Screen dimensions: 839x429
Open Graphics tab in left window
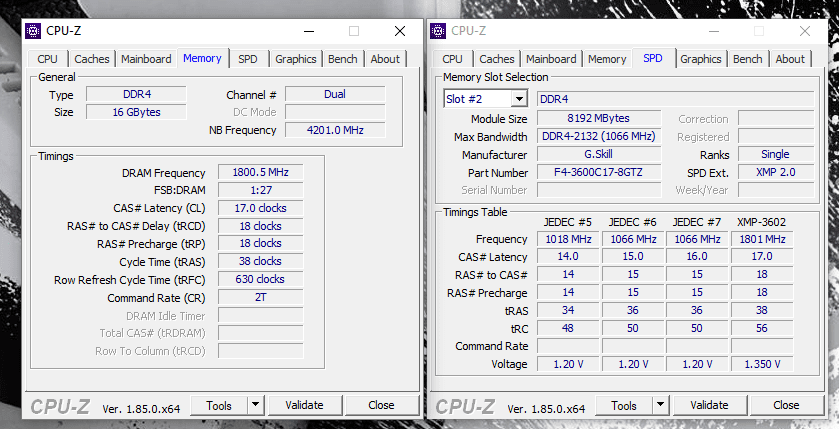click(x=296, y=59)
